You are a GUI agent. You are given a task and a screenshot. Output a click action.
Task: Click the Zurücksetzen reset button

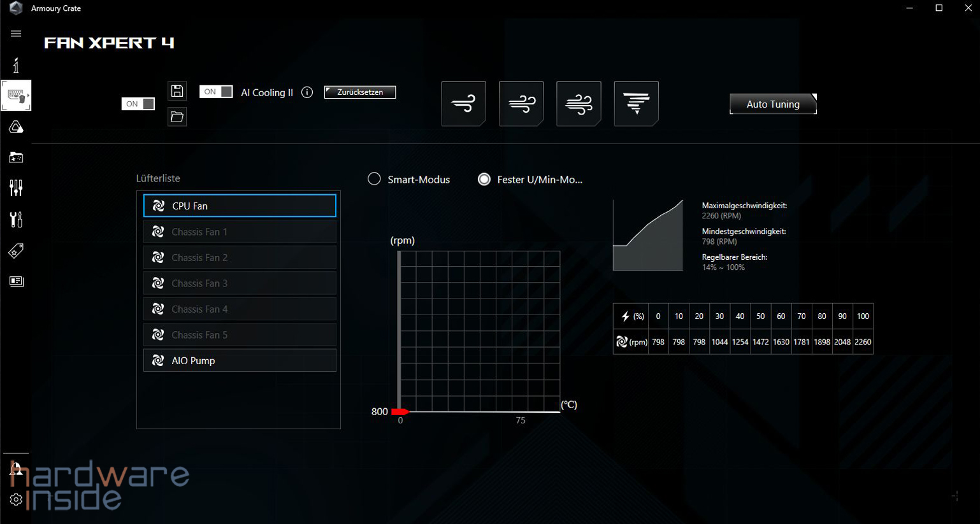(x=360, y=92)
